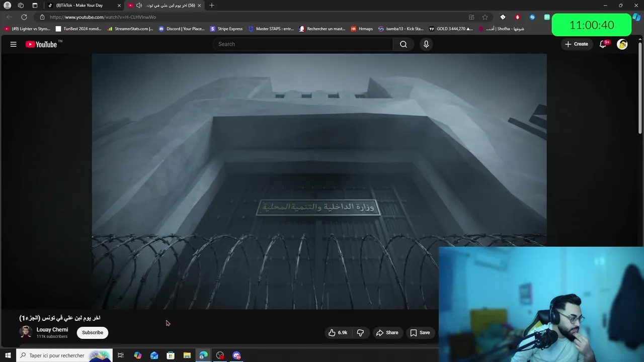Open browser profile icon at top left
The width and height of the screenshot is (644, 362).
click(x=7, y=6)
